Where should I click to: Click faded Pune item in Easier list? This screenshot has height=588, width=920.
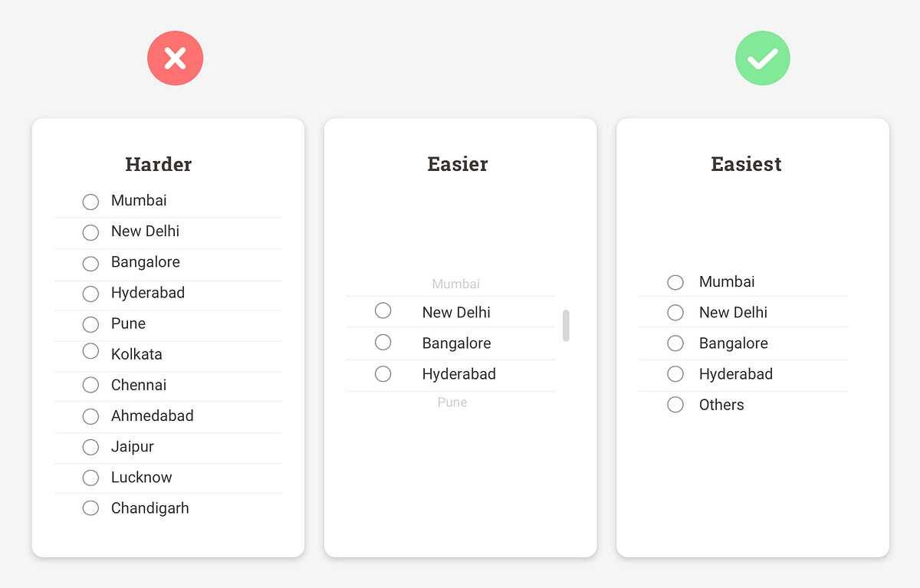pos(452,402)
